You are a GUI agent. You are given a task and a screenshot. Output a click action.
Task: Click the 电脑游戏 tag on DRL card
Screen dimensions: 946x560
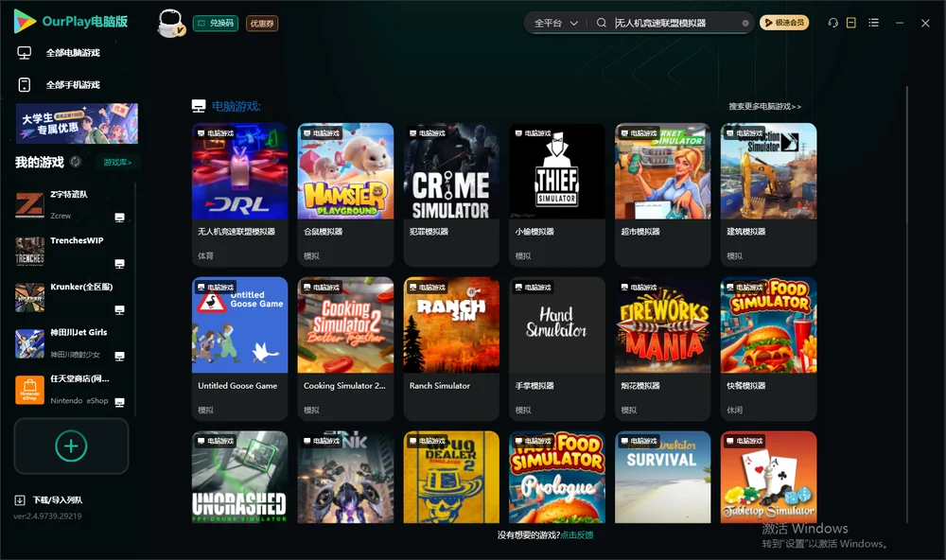(x=215, y=133)
